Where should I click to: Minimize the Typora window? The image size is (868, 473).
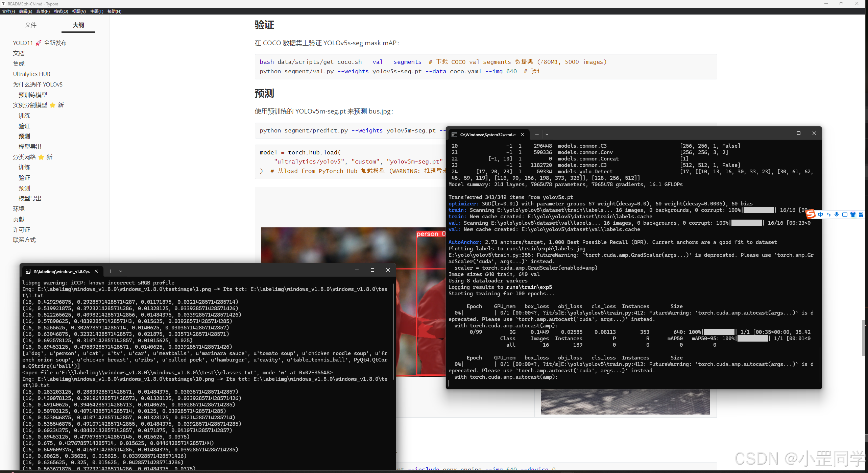pos(826,4)
